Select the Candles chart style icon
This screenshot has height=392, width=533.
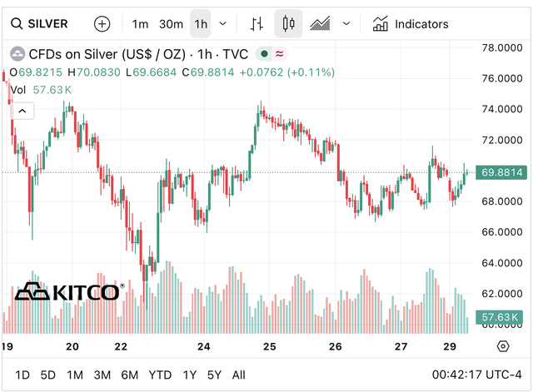coord(288,24)
